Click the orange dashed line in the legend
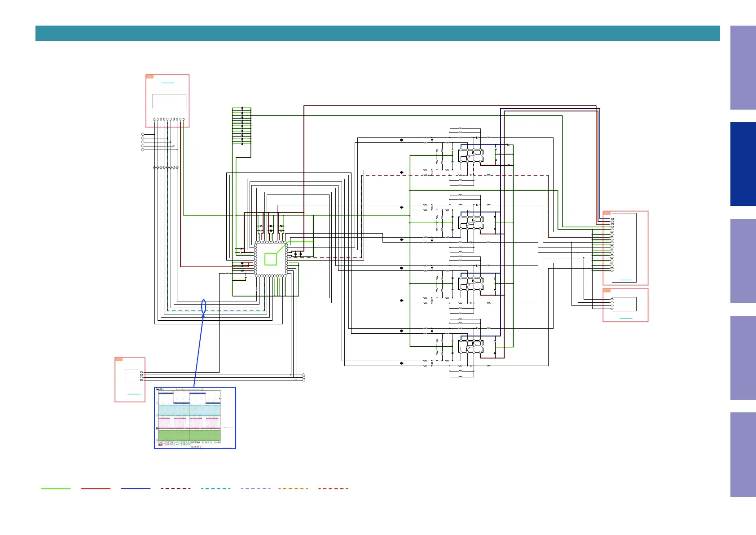The image size is (756, 535). [x=293, y=489]
